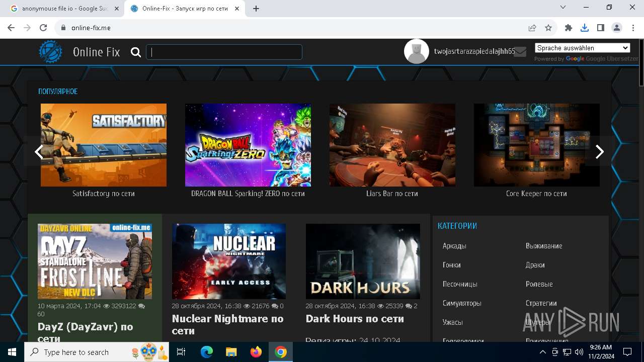
Task: Expand the Sprache auswählen language dropdown
Action: [582, 48]
